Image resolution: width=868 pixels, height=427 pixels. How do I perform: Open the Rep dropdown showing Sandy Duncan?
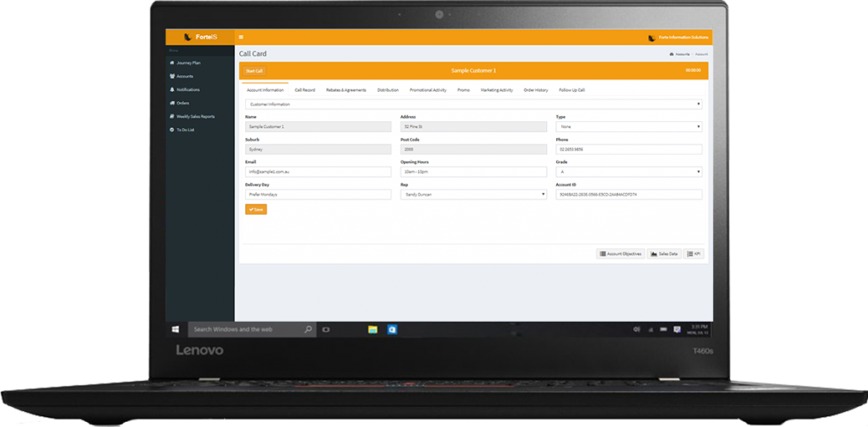pyautogui.click(x=473, y=195)
